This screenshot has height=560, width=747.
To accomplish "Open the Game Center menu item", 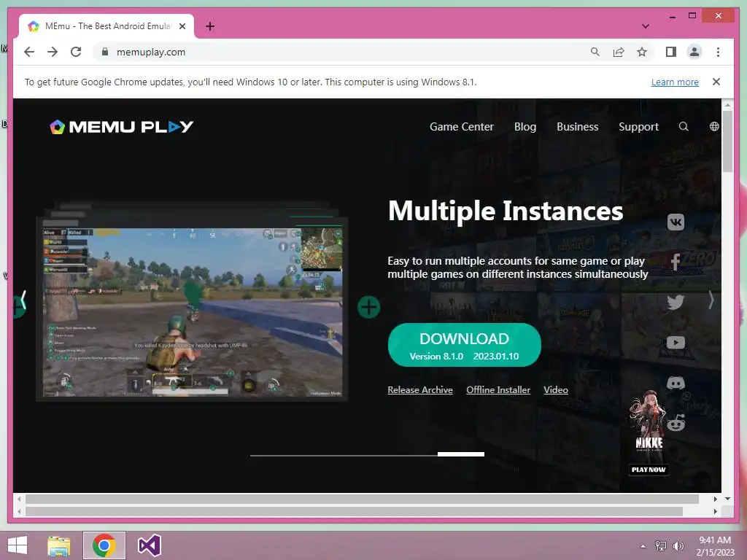I will point(462,127).
